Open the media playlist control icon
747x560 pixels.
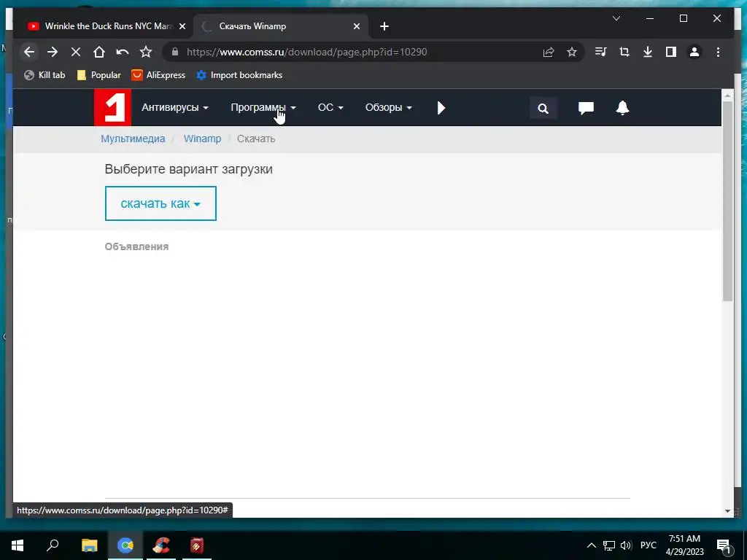(x=601, y=52)
